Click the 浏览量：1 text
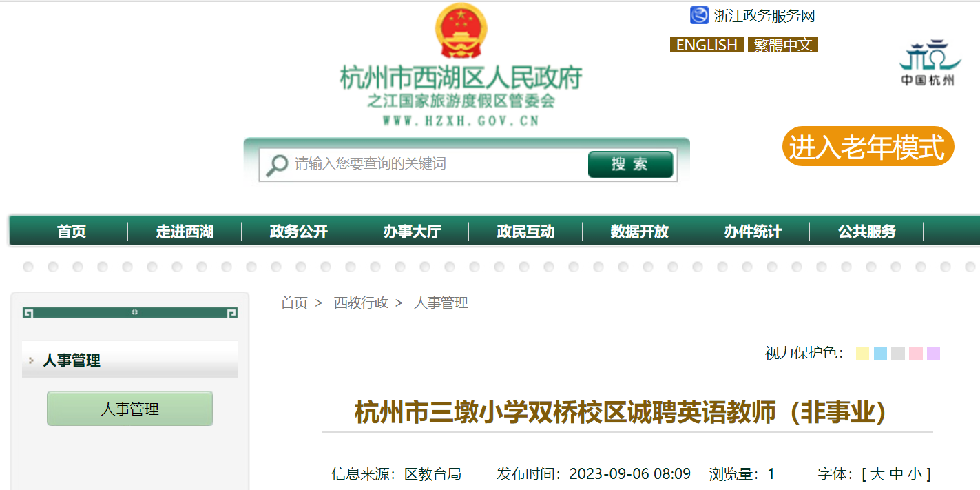The height and width of the screenshot is (490, 980). tap(742, 474)
